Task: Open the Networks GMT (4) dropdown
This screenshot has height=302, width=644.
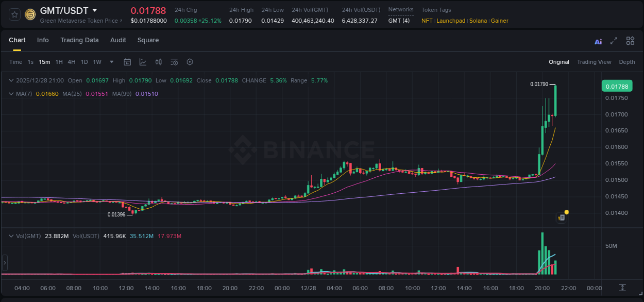Action: [400, 21]
